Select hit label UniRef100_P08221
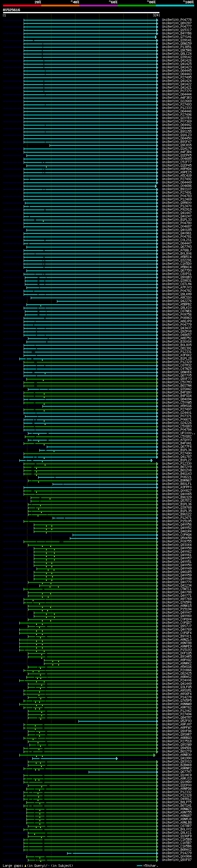197x868 pixels. 177,477
